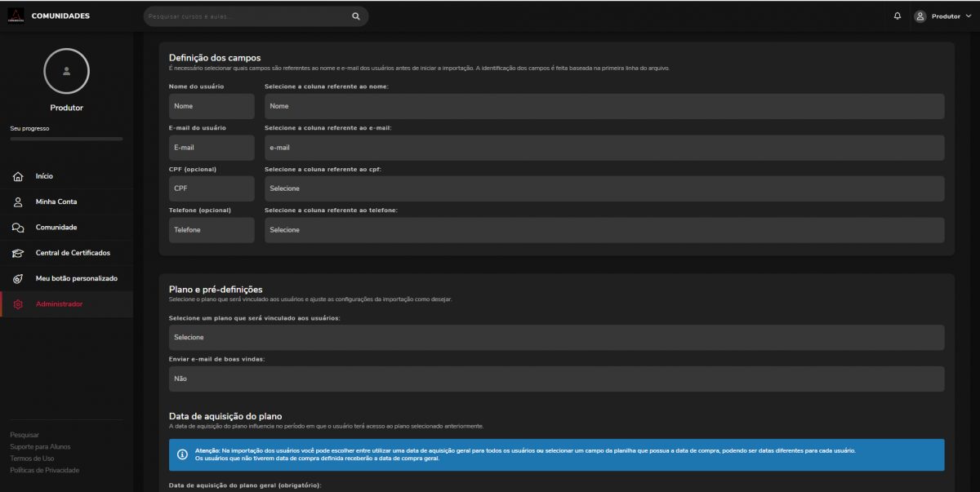Open the CPF column Selecione dropdown
The height and width of the screenshot is (492, 980).
(604, 188)
